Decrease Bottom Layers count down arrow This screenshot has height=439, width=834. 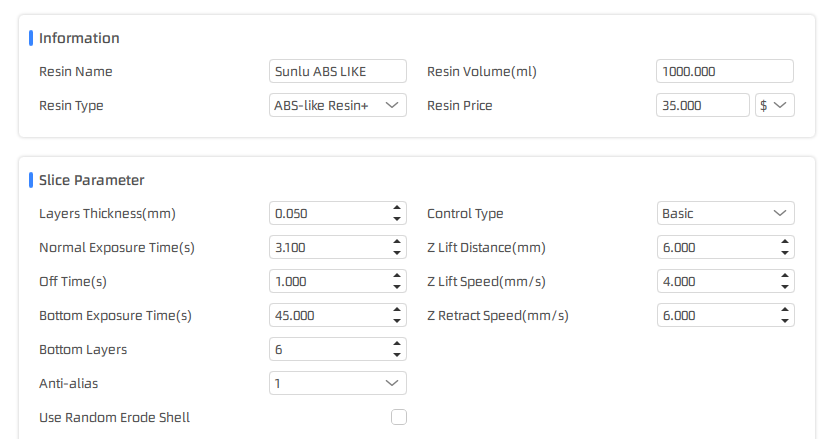[397, 355]
